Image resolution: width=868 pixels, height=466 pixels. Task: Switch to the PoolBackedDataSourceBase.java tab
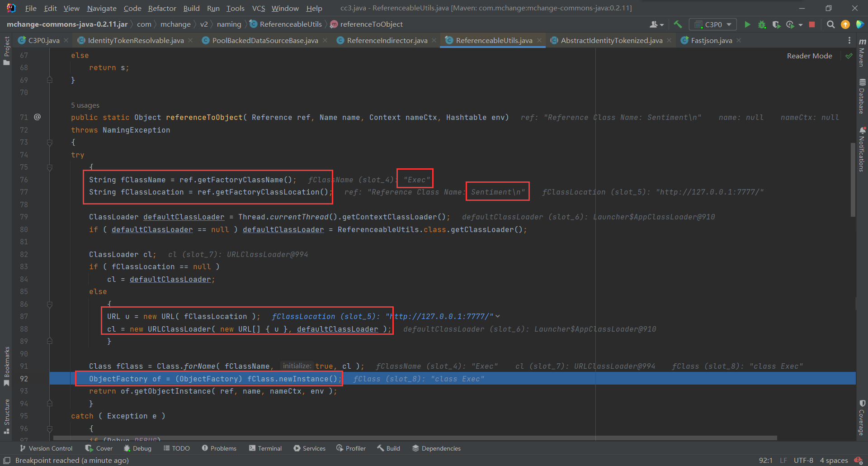(x=265, y=40)
